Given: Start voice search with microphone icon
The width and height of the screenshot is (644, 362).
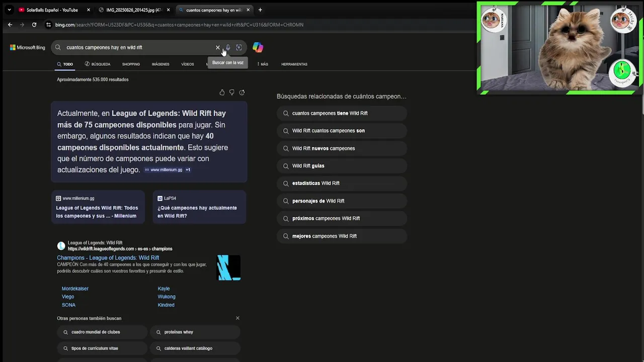Looking at the screenshot, I should tap(228, 47).
